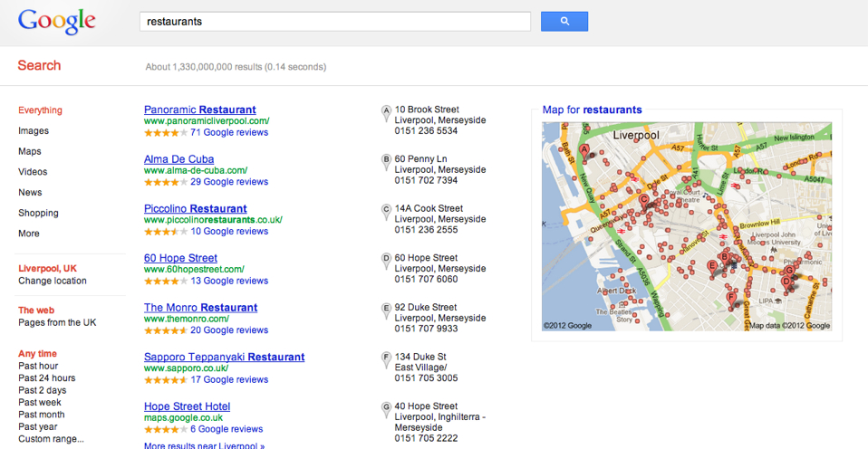Click marker G pin beside 40 Hope Street
Viewport: 868px width, 449px height.
coord(386,411)
